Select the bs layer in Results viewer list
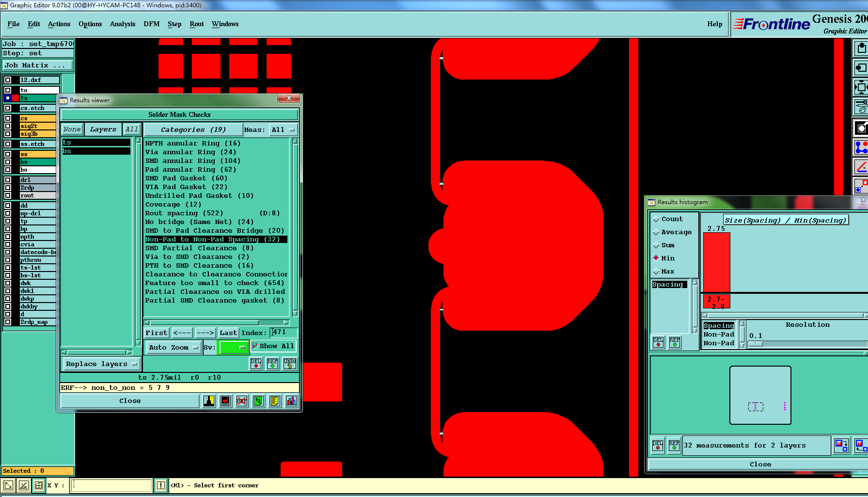This screenshot has height=497, width=868. (x=96, y=151)
